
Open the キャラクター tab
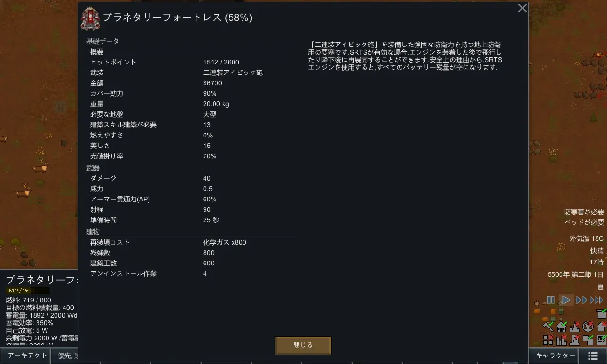[x=555, y=355]
